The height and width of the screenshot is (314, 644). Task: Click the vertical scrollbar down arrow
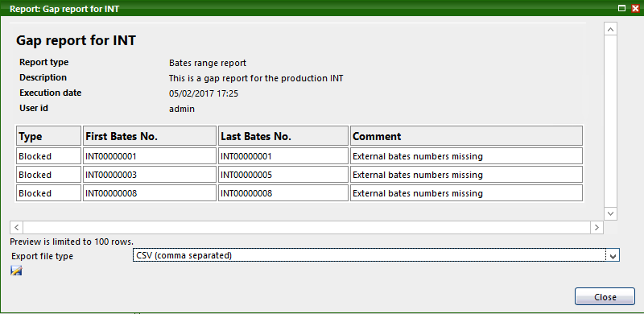610,213
